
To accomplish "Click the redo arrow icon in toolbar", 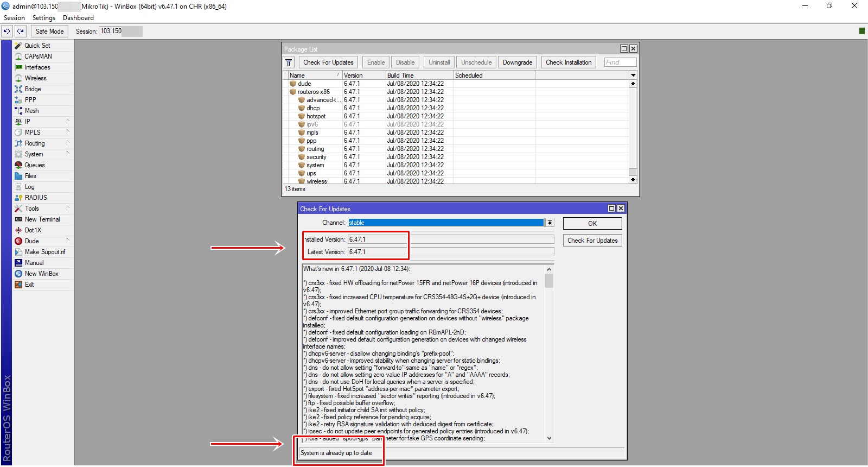I will point(21,31).
